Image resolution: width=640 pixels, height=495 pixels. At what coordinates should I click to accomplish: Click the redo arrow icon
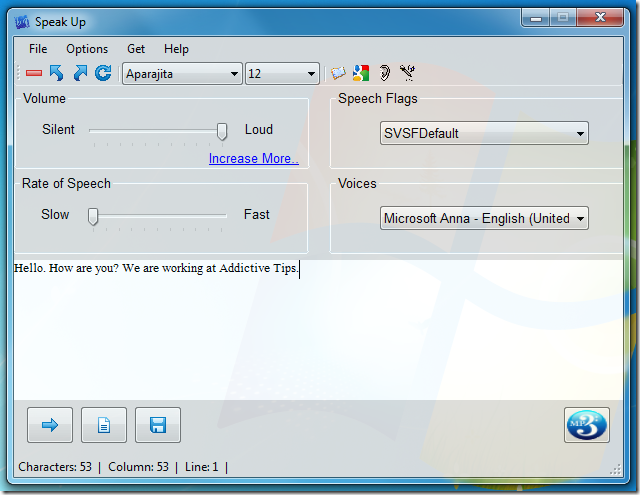pos(80,73)
